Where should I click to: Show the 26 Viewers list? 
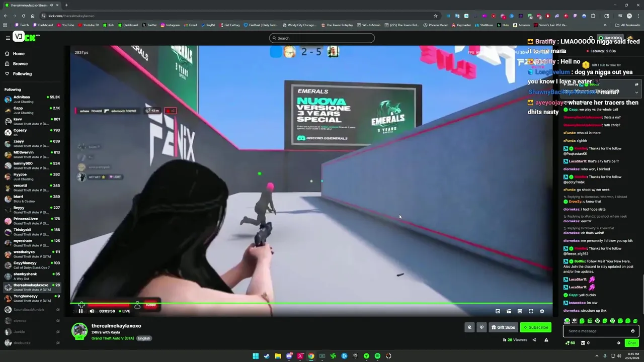coord(515,340)
